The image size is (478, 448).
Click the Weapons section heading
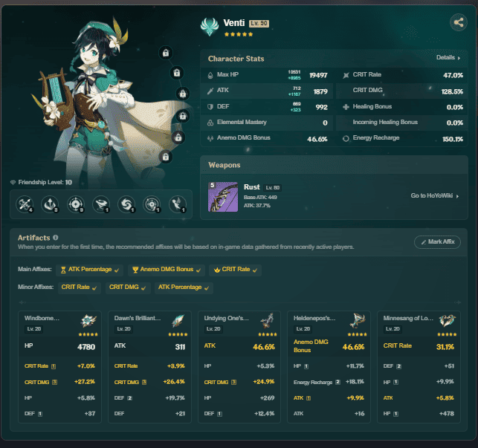[x=224, y=165]
